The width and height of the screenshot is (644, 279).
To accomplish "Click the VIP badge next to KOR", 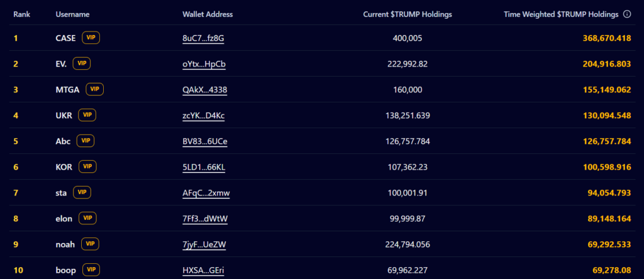I will 87,167.
